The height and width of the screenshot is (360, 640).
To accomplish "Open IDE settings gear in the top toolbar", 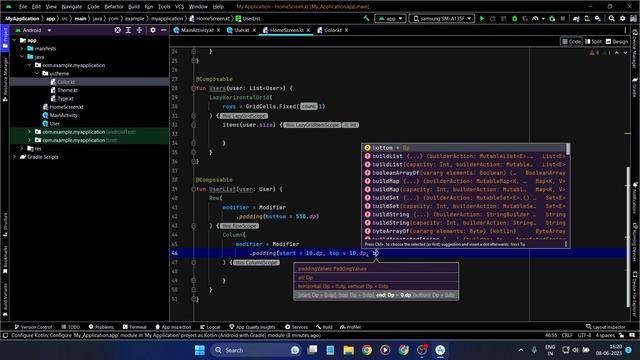I will [622, 18].
